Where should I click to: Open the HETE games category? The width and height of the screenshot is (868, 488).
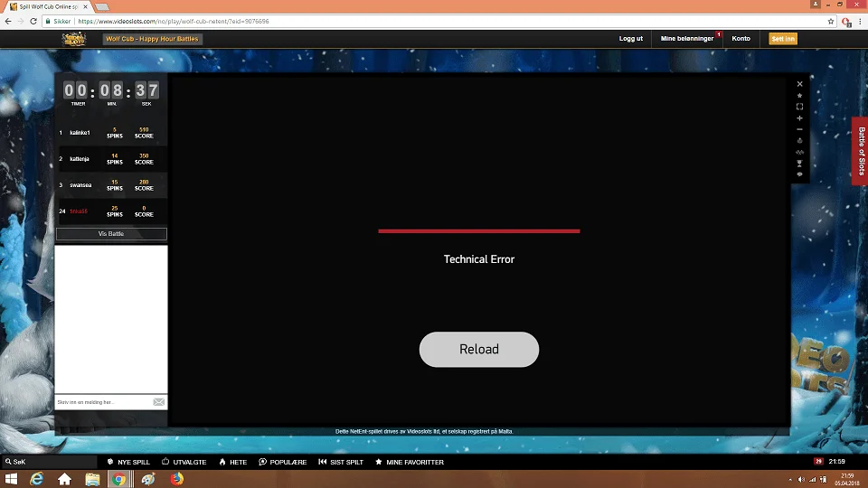click(x=232, y=462)
